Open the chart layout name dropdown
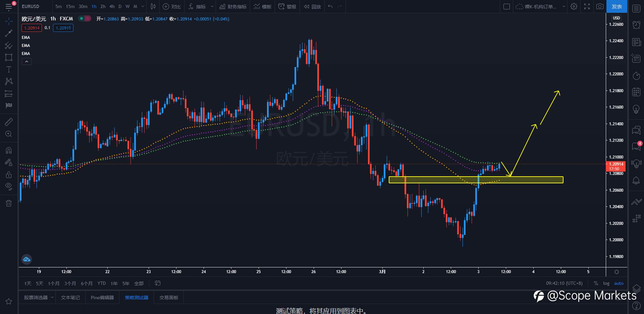This screenshot has width=644, height=314. [x=563, y=6]
